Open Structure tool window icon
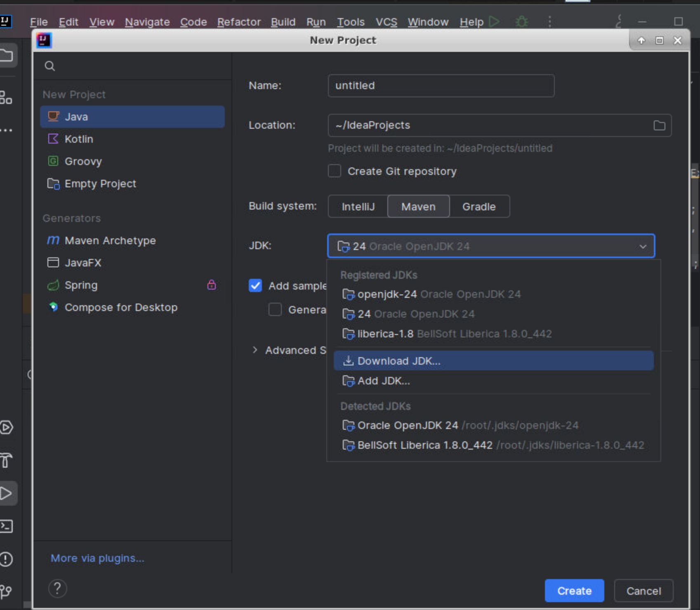 6,98
